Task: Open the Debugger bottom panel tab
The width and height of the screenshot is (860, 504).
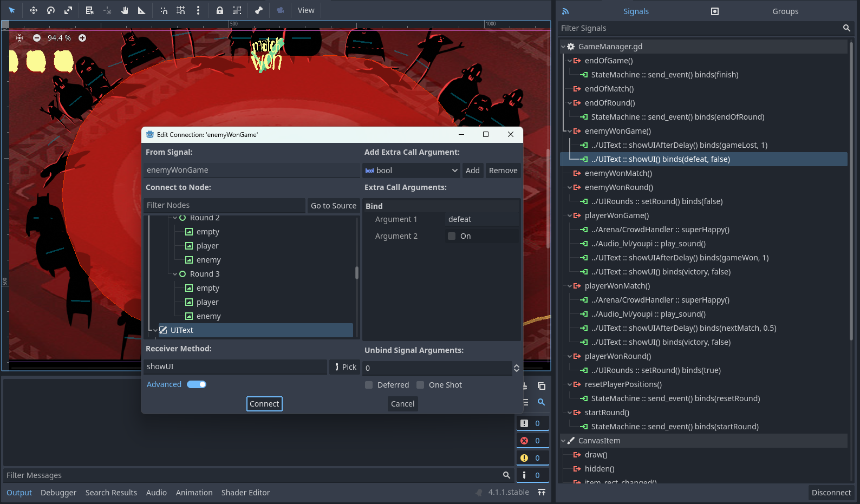Action: point(58,493)
